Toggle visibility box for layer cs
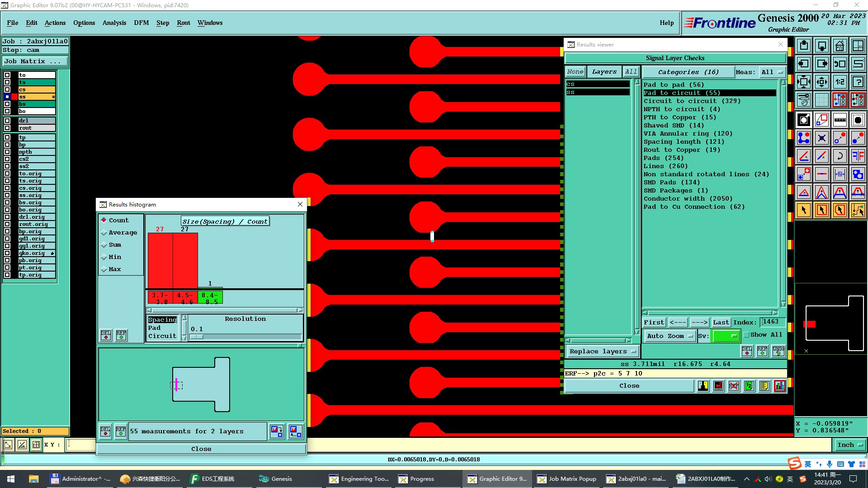 point(7,89)
